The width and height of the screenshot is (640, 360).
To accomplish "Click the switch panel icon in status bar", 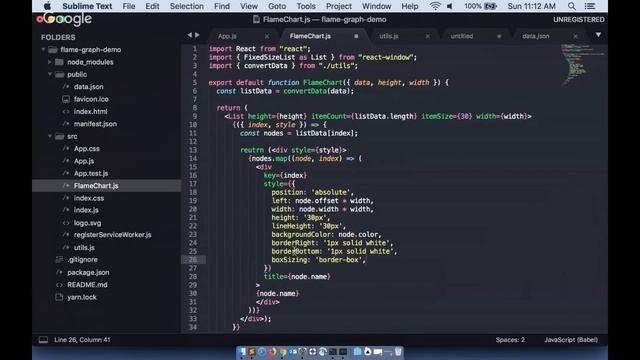I will coord(43,340).
